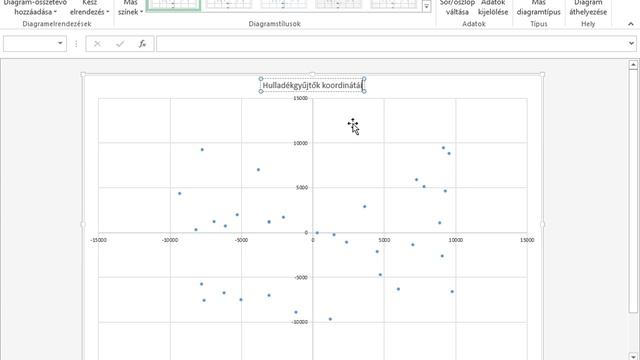Click the formula bar confirm checkmark icon
Image resolution: width=640 pixels, height=360 pixels.
click(120, 44)
